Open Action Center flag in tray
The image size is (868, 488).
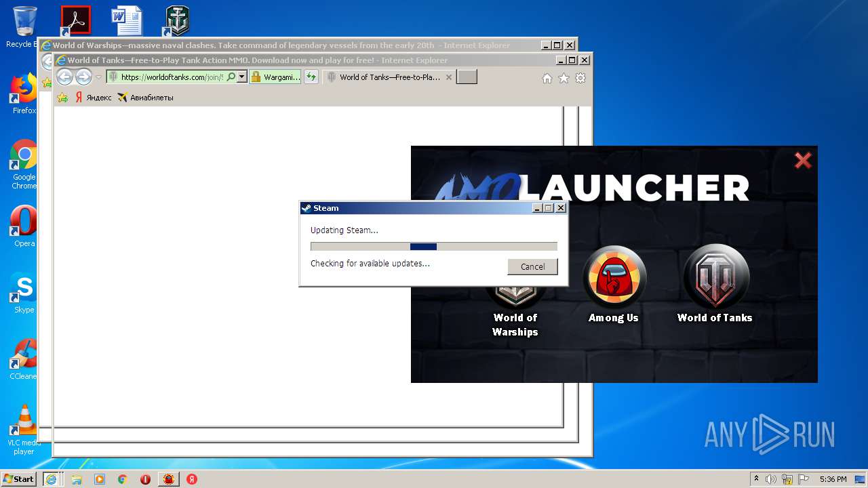tap(803, 479)
